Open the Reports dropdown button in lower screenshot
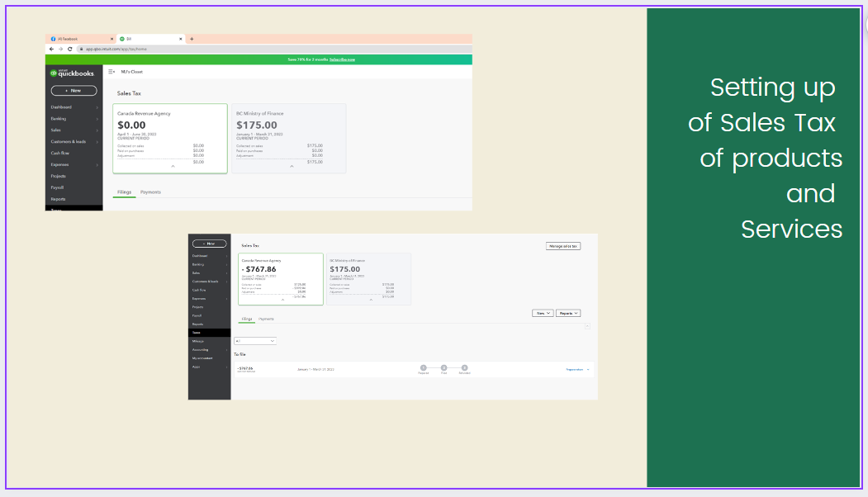This screenshot has width=868, height=497. (568, 313)
